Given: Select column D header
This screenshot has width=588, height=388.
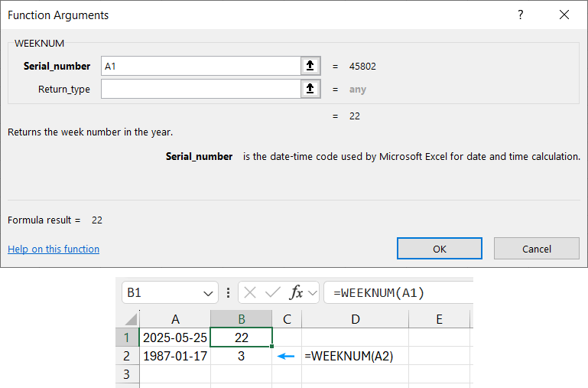Looking at the screenshot, I should 355,319.
